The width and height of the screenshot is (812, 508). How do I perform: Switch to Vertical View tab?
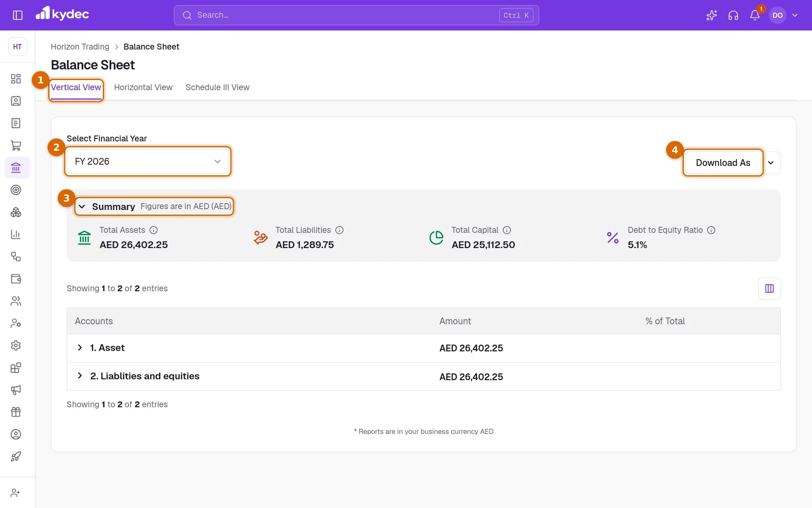pyautogui.click(x=76, y=87)
